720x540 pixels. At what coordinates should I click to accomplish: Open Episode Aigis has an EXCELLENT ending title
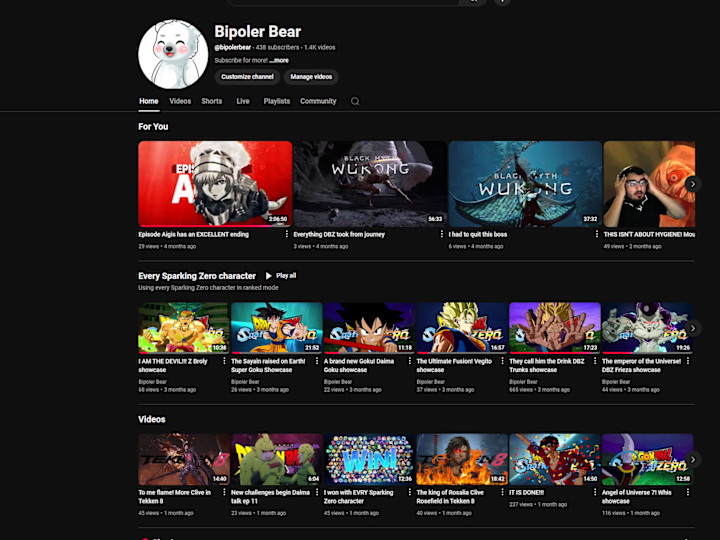[194, 235]
